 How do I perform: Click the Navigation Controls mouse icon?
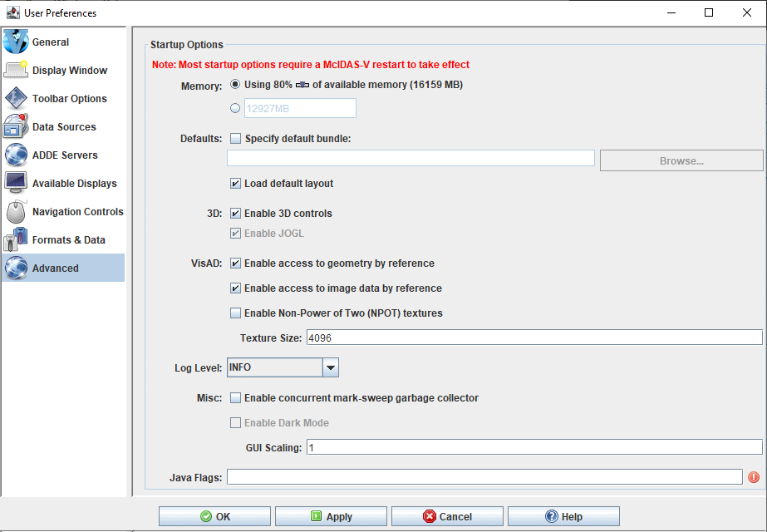pyautogui.click(x=17, y=211)
